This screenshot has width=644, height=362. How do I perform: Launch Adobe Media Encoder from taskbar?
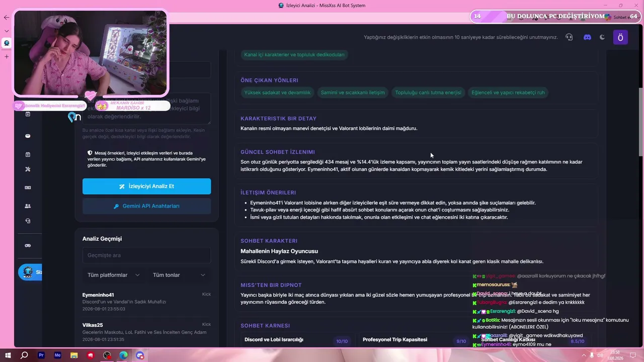pos(58,355)
